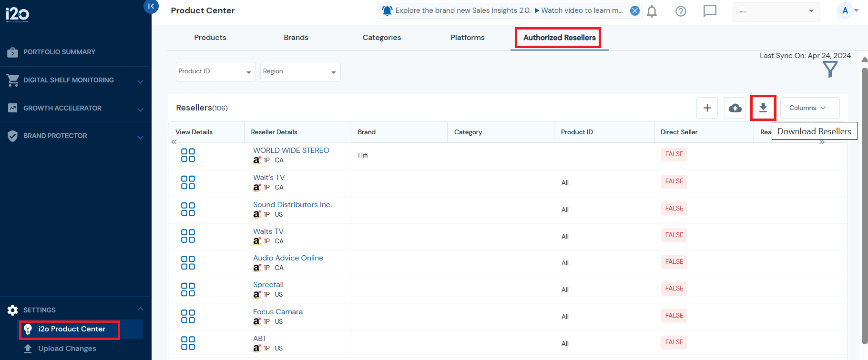This screenshot has width=868, height=360.
Task: Open the notifications bell
Action: click(652, 11)
